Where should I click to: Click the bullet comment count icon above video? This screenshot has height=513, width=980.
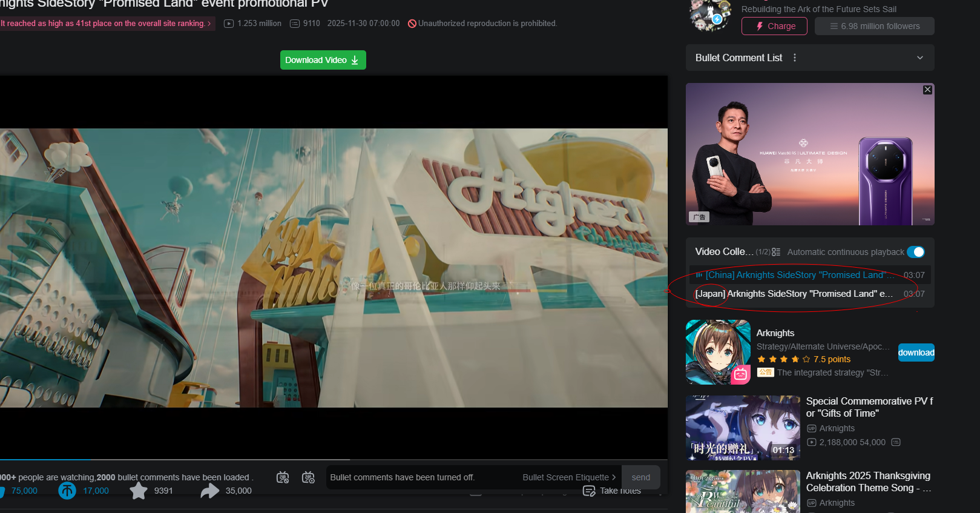(295, 24)
